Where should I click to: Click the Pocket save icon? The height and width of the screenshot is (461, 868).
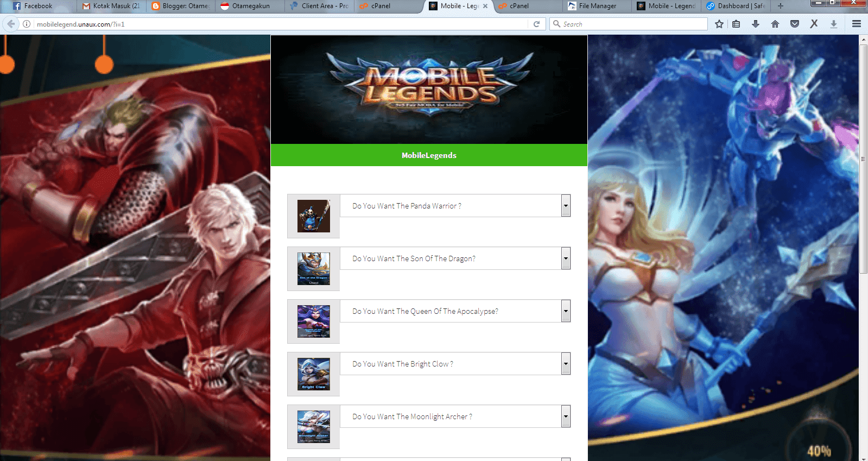(795, 24)
